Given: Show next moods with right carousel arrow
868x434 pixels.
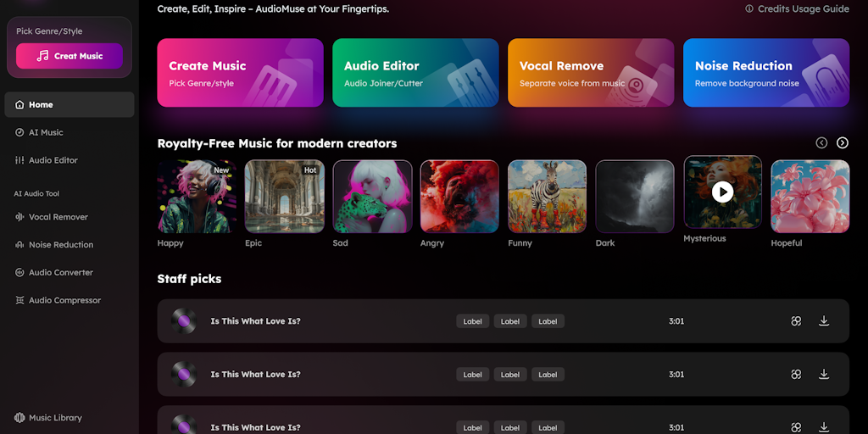Looking at the screenshot, I should 843,142.
